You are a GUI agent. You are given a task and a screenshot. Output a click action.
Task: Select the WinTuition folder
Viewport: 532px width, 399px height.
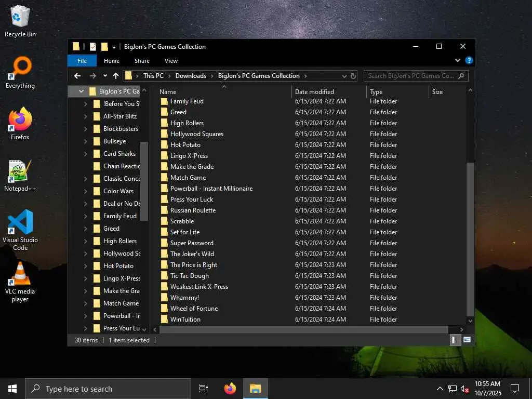pos(185,320)
